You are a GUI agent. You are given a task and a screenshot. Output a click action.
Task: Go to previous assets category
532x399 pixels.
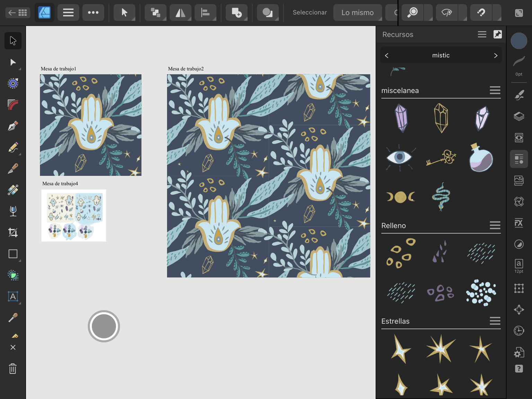coord(387,55)
